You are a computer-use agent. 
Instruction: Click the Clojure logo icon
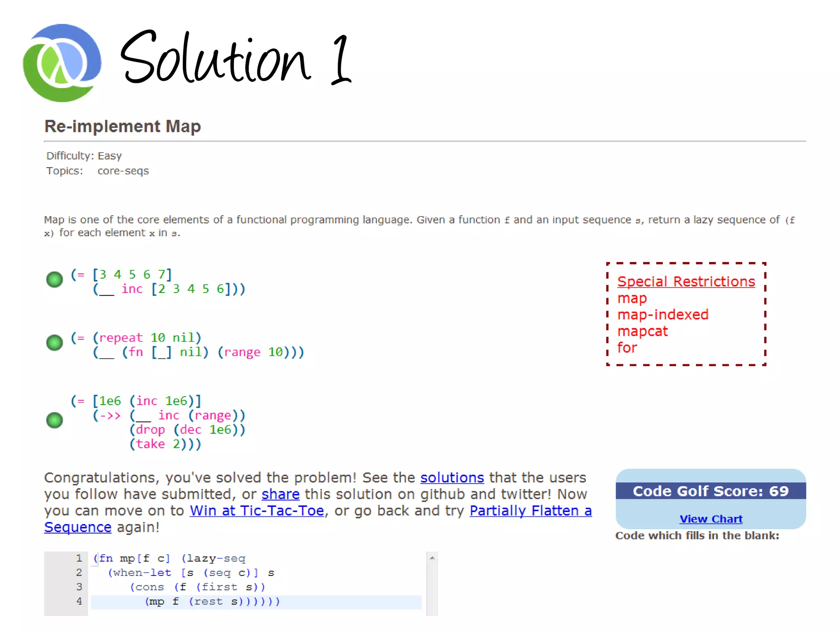(62, 63)
